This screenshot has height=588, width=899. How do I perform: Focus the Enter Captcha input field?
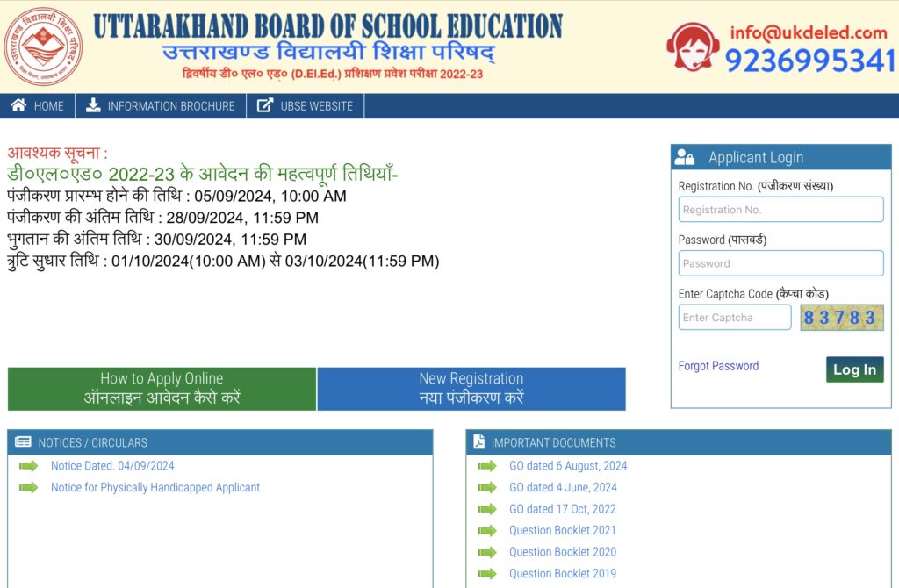click(735, 317)
